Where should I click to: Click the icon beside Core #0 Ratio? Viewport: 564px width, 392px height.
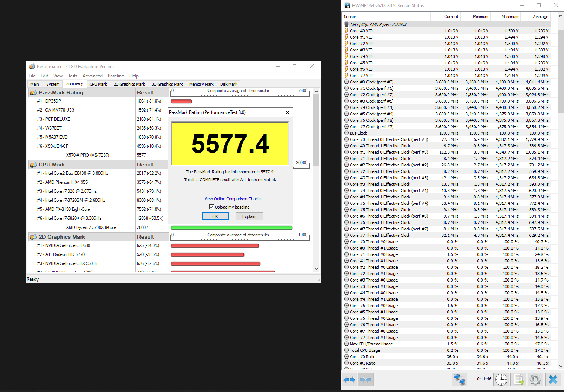[346, 357]
